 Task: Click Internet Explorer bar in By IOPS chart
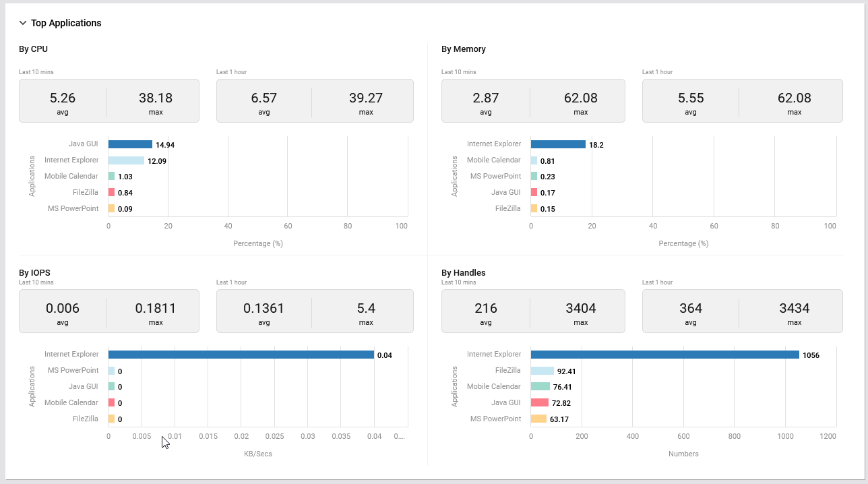click(241, 355)
